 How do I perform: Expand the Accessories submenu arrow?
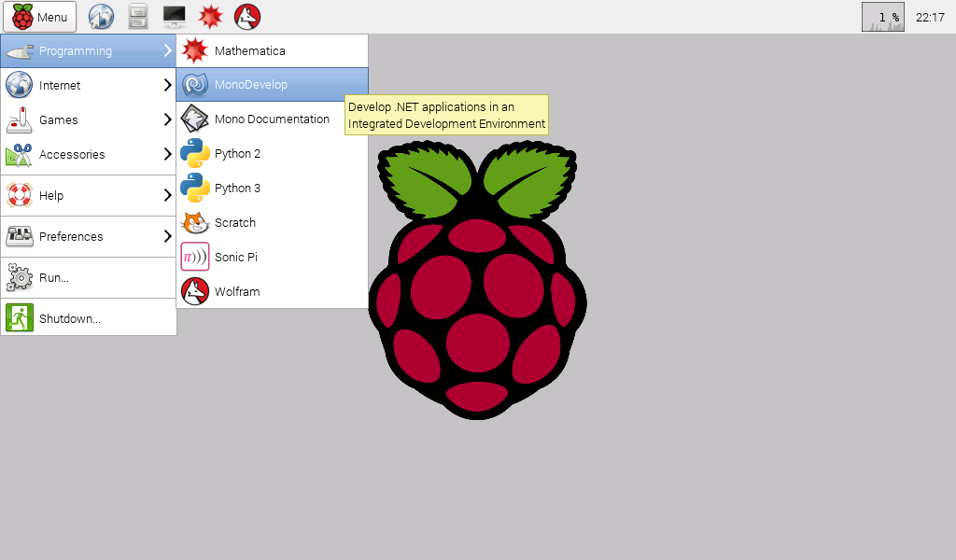168,154
